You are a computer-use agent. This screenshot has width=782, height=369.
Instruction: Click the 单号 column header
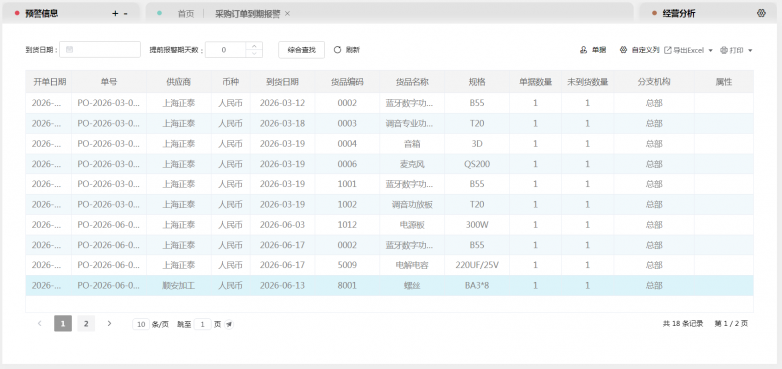pyautogui.click(x=109, y=82)
